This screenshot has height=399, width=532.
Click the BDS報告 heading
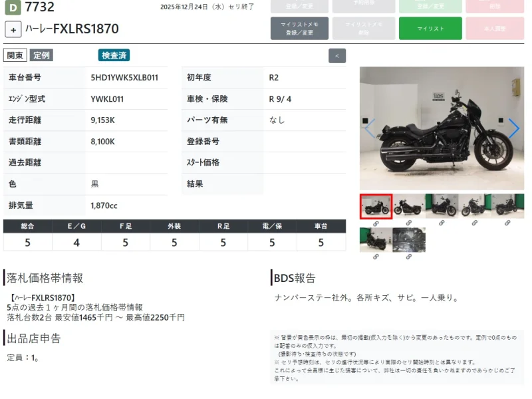[x=295, y=278]
